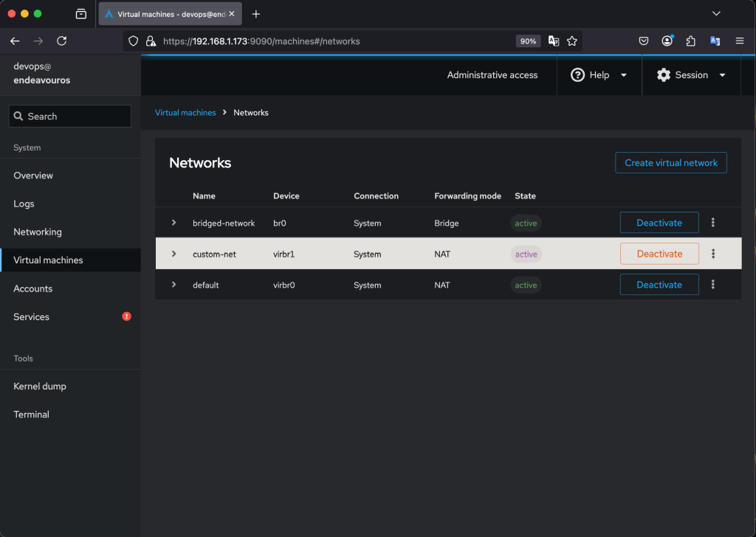756x537 pixels.
Task: Open the Help dropdown menu
Action: click(x=599, y=75)
